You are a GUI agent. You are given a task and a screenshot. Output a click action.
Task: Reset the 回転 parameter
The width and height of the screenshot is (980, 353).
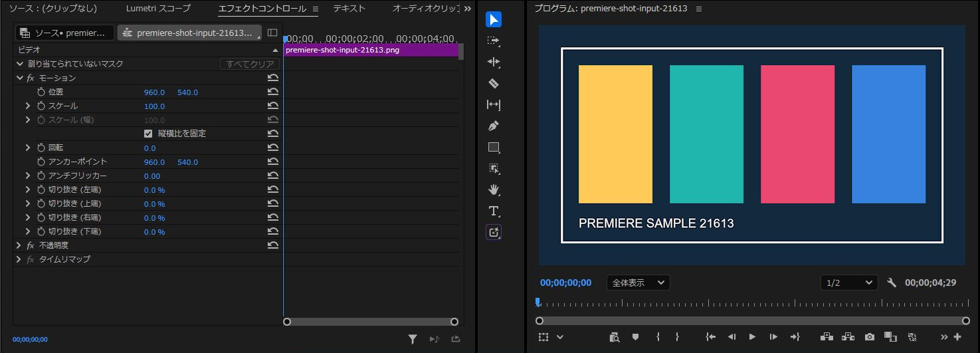pyautogui.click(x=272, y=148)
